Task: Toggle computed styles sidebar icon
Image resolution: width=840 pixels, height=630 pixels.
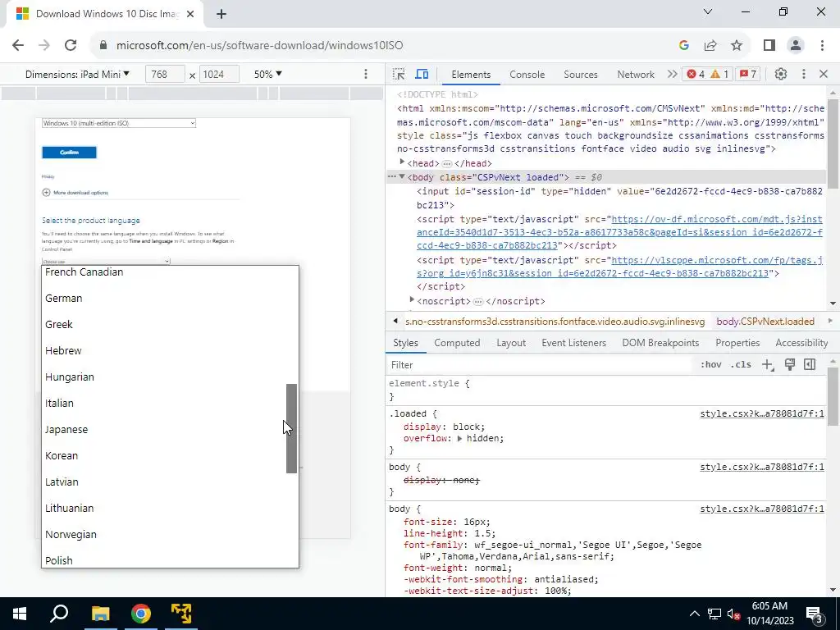Action: [810, 365]
